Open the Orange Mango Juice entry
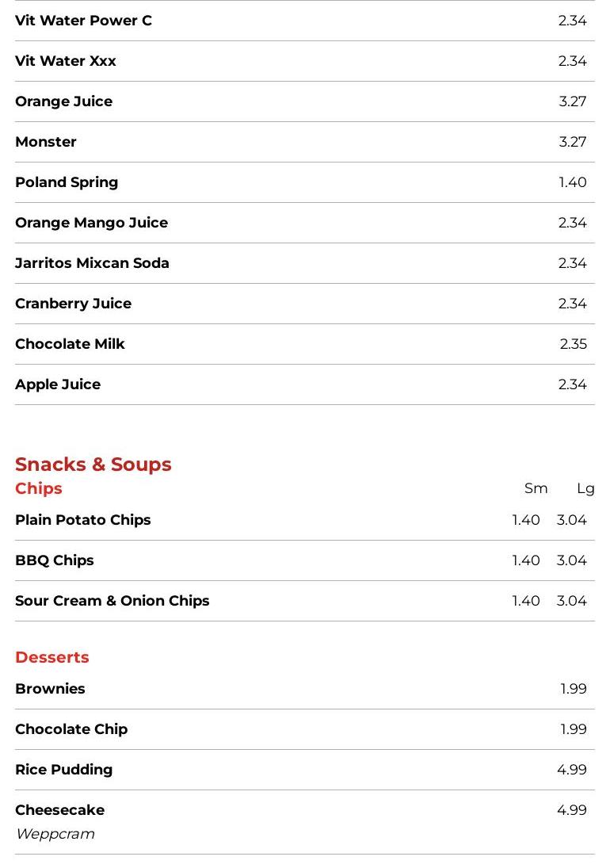Viewport: 610px width, 868px height. 305,223
